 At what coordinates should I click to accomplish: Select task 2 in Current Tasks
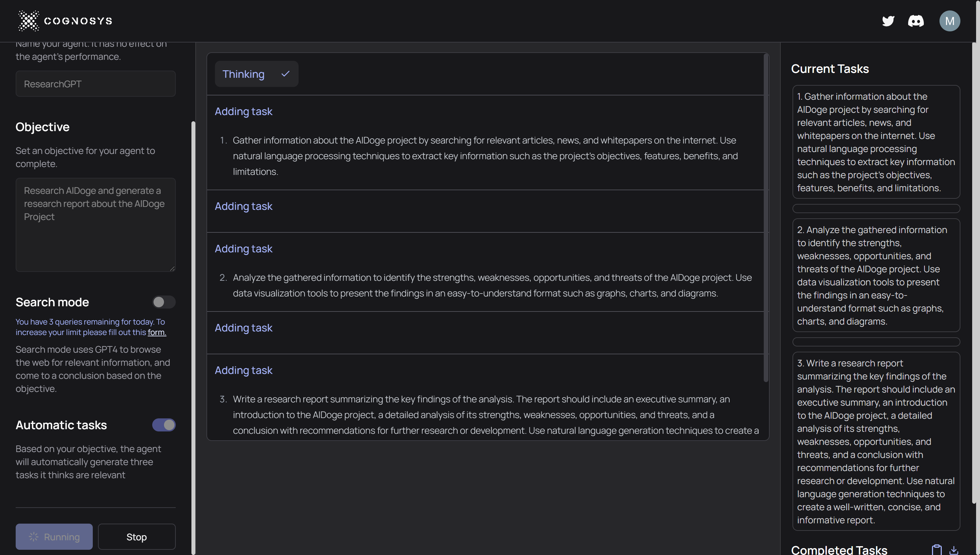(876, 275)
